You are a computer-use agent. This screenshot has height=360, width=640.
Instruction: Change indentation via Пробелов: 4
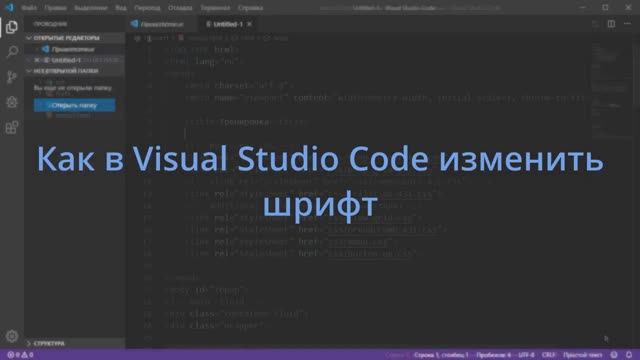point(493,355)
